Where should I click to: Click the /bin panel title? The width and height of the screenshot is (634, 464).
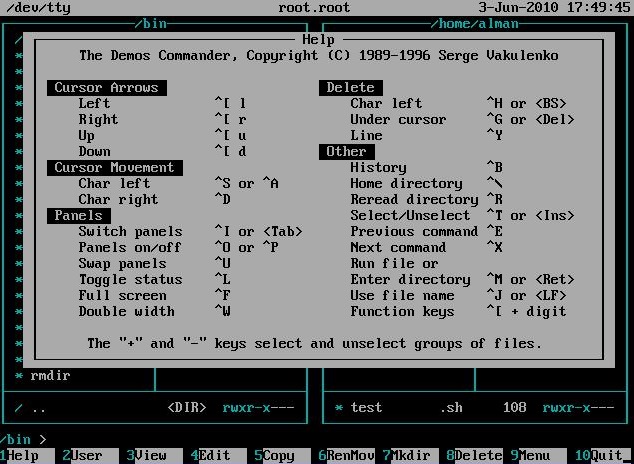(x=150, y=24)
